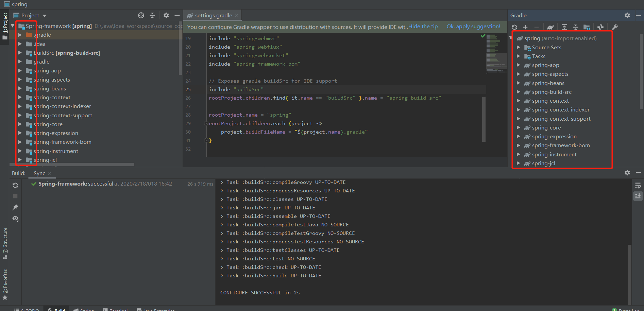
Task: Open the 7: Structure side tab
Action: coord(5,243)
